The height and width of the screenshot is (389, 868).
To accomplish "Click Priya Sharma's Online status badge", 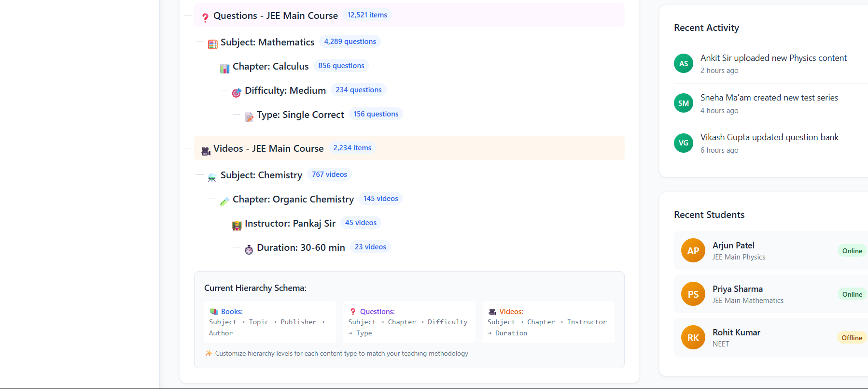I will (852, 294).
